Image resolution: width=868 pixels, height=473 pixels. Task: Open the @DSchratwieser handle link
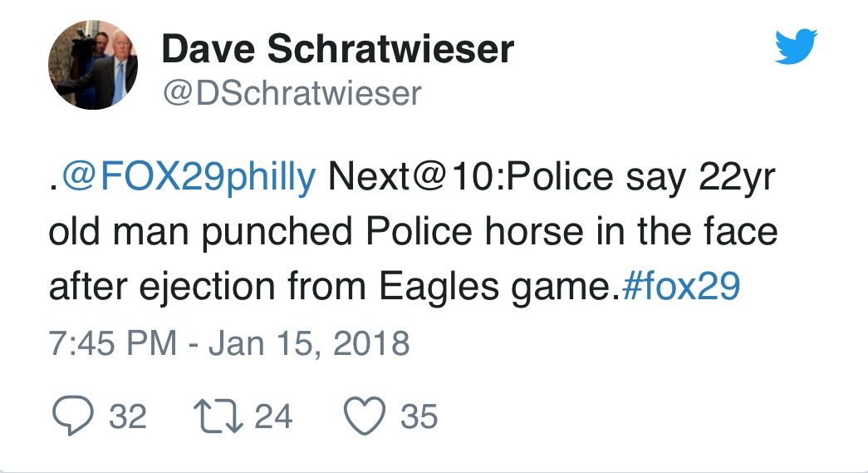click(x=292, y=93)
